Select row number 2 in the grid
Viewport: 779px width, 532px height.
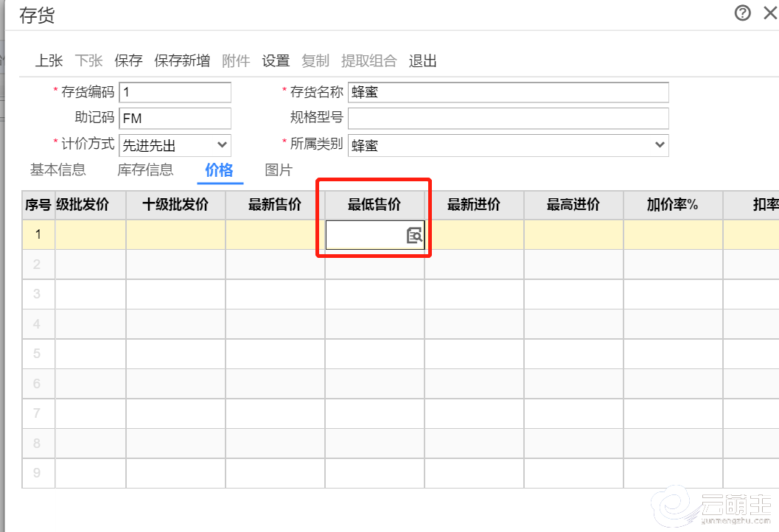pos(38,265)
